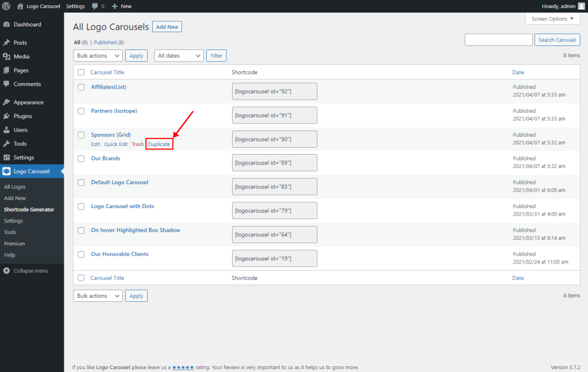Open the WordPress logo menu
Viewport: 588px width, 372px height.
6,6
